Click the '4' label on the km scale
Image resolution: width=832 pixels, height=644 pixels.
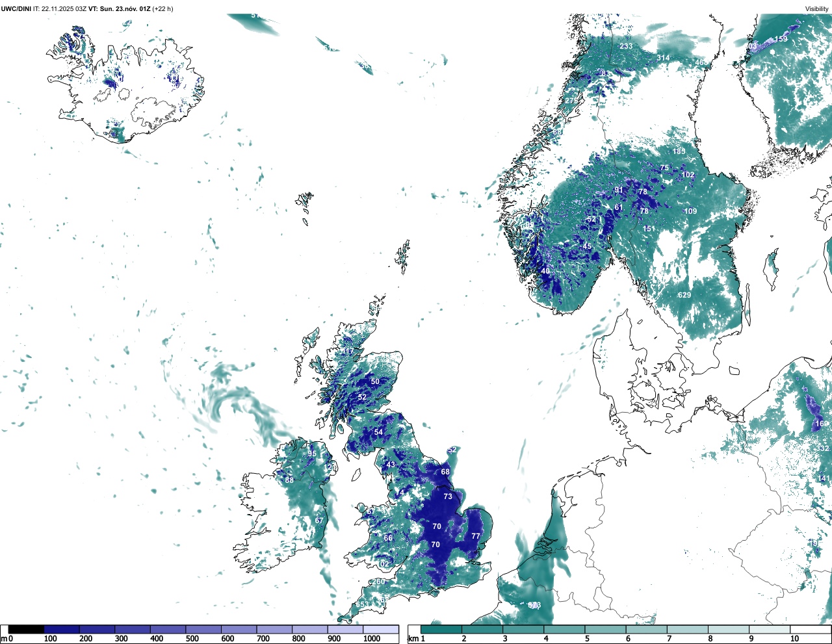point(546,639)
